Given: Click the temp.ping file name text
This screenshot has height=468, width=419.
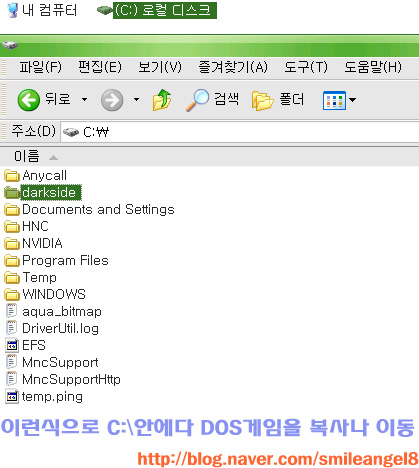Looking at the screenshot, I should pos(52,397).
